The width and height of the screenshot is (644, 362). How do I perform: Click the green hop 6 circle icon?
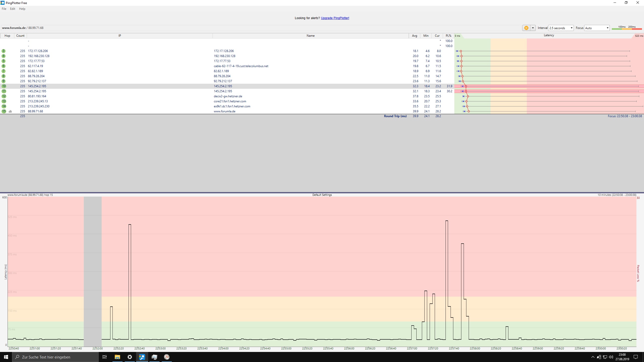point(4,66)
